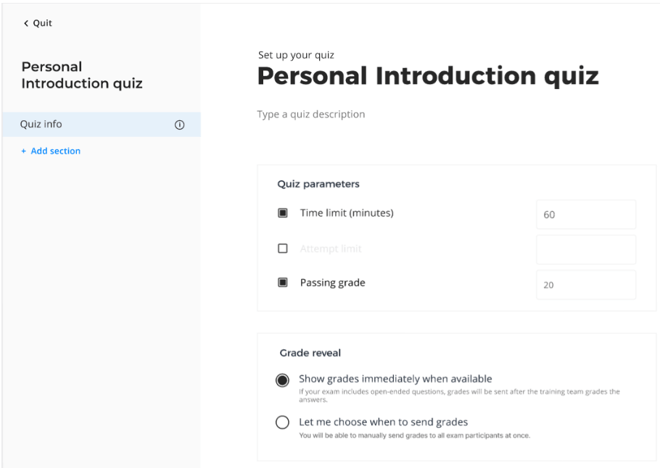Screen dimensions: 660x468
Task: Click the plus icon beside Add section
Action: click(x=24, y=151)
